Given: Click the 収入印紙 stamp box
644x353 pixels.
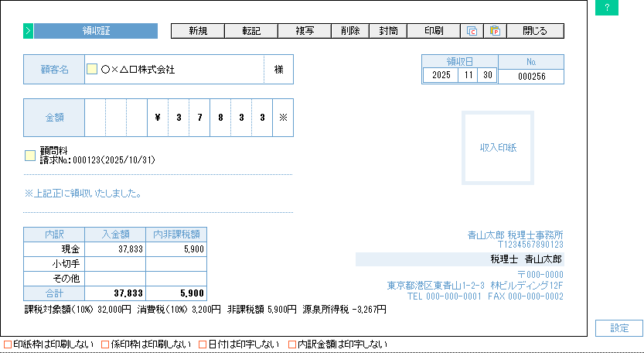Looking at the screenshot, I should 497,148.
